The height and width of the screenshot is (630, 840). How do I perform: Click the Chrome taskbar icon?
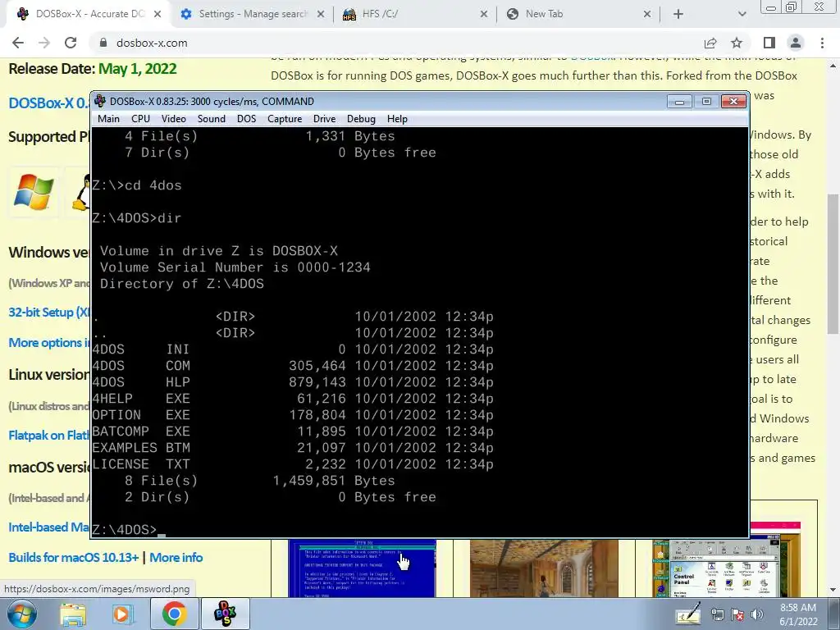click(x=175, y=614)
